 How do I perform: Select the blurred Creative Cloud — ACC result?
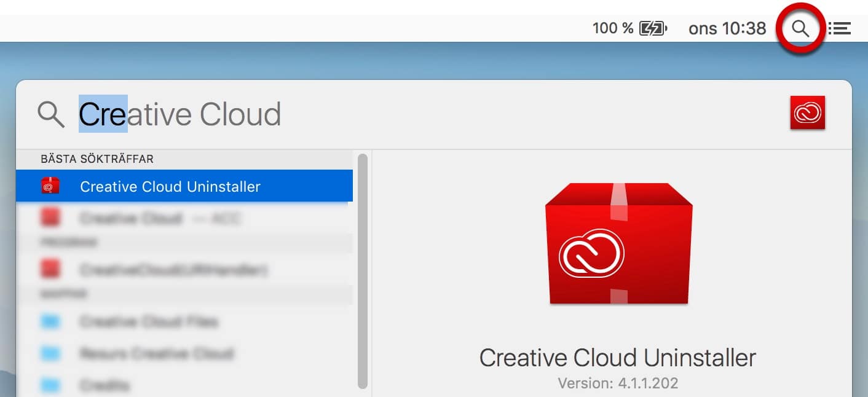click(x=184, y=218)
